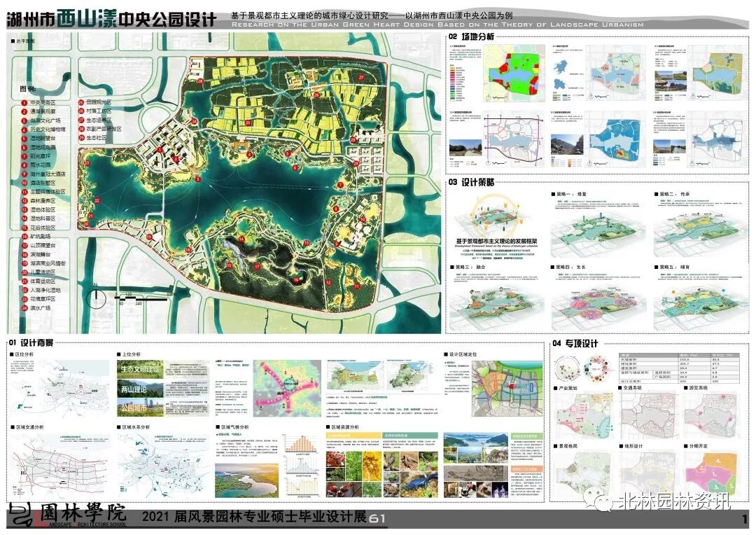
Task: Click the 景观格局 label
Action: (x=566, y=446)
